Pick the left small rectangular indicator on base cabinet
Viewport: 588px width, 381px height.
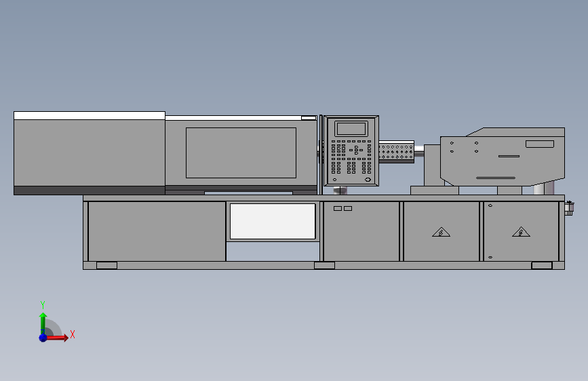[338, 209]
